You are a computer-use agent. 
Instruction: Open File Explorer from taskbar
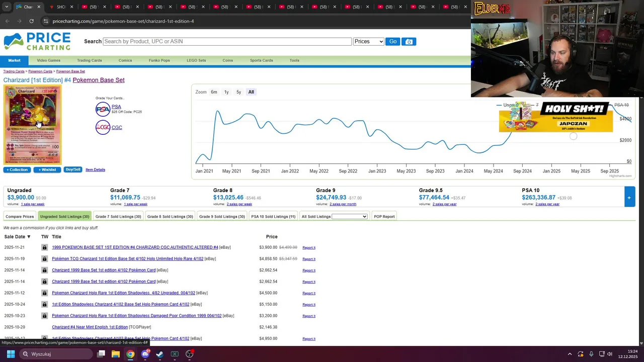pyautogui.click(x=116, y=354)
